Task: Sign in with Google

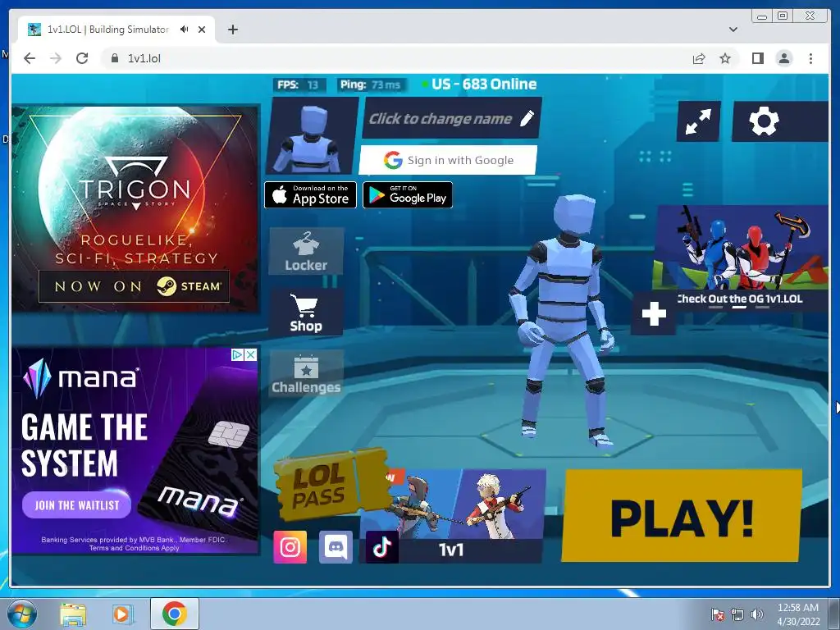Action: (448, 160)
